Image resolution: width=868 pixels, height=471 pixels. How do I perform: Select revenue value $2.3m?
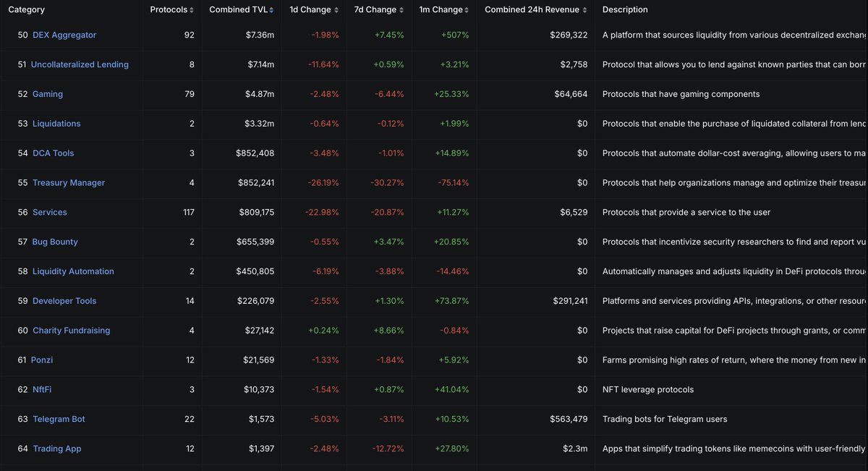point(576,449)
